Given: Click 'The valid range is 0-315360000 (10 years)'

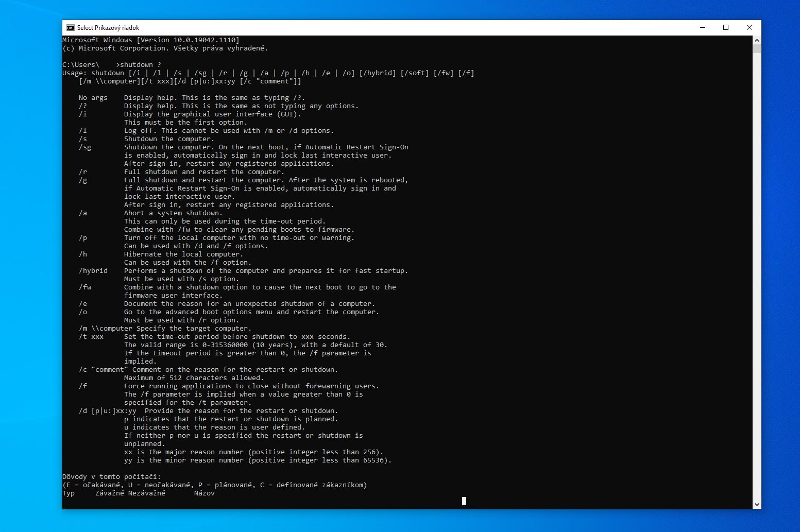Looking at the screenshot, I should (256, 345).
